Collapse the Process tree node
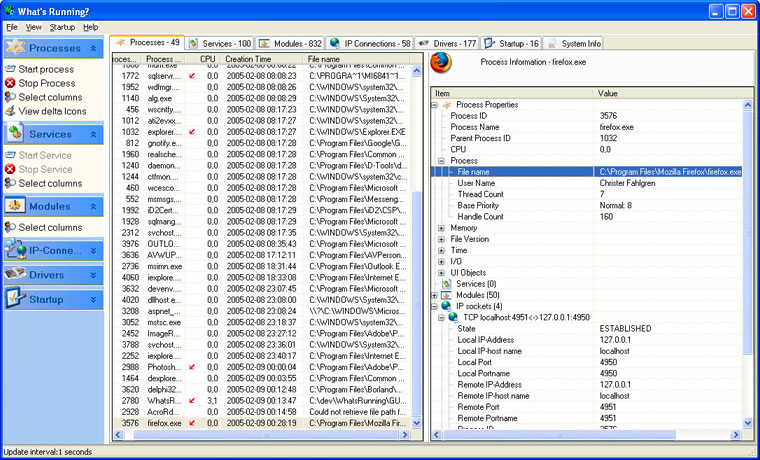Screen dimensions: 760x460 [x=442, y=160]
